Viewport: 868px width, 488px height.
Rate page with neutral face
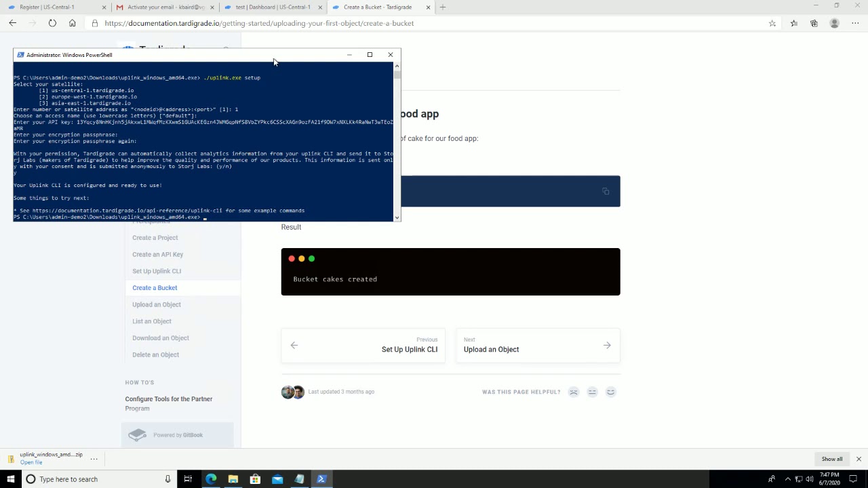coord(592,392)
